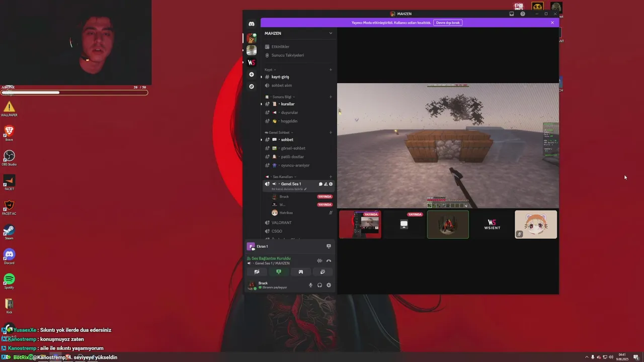Click Bir kanal durumu belirle status link

tap(289, 189)
